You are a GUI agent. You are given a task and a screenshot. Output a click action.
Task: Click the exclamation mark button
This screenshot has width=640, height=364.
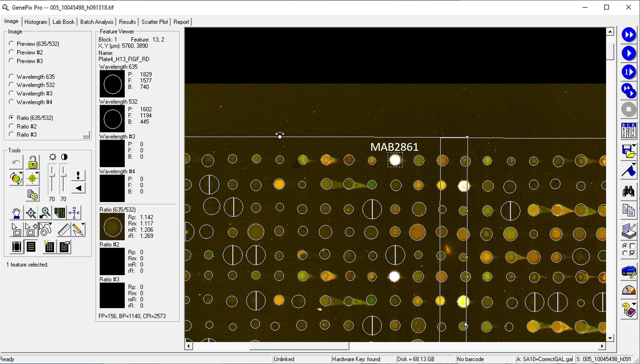78,175
